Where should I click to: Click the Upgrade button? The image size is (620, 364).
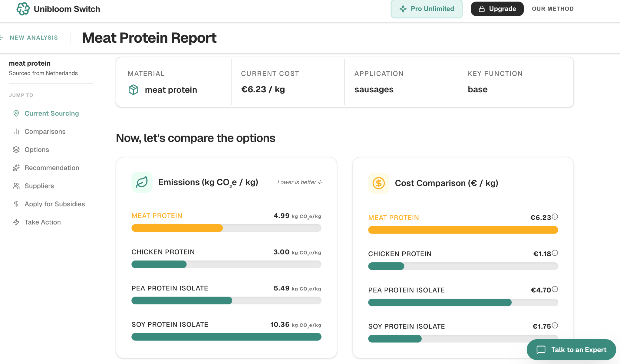pos(497,9)
